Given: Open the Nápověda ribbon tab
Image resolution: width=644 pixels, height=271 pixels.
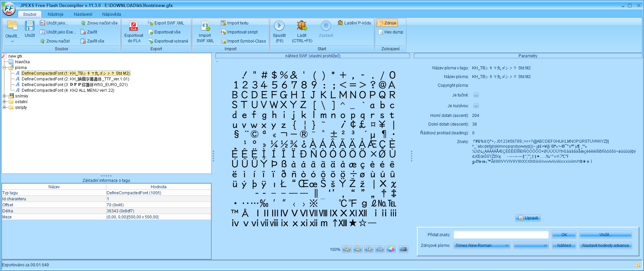Looking at the screenshot, I should [x=112, y=14].
